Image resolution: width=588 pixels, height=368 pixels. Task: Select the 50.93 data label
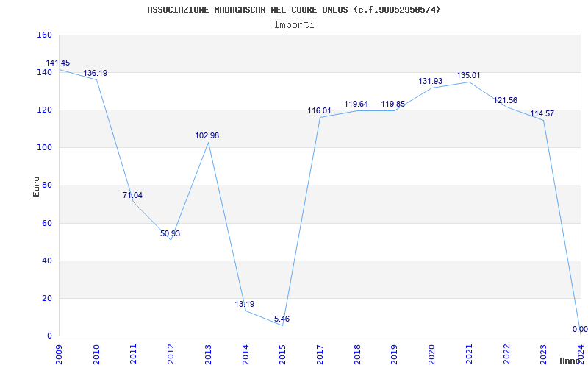pos(170,233)
